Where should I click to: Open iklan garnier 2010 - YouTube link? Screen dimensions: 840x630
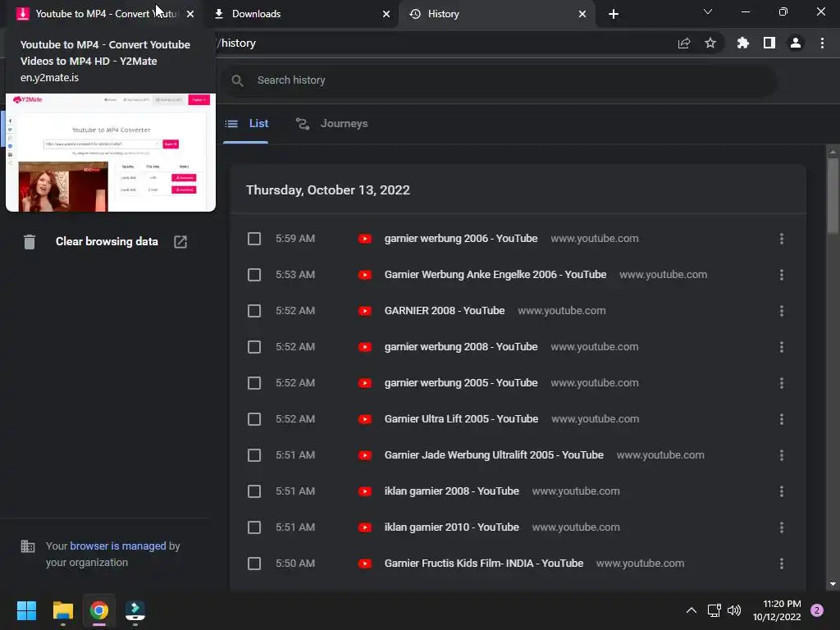point(452,527)
